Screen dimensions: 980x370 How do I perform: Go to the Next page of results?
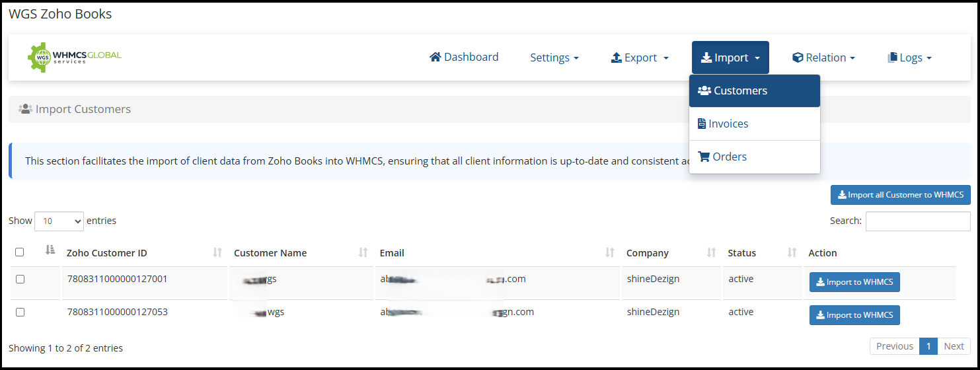point(954,346)
